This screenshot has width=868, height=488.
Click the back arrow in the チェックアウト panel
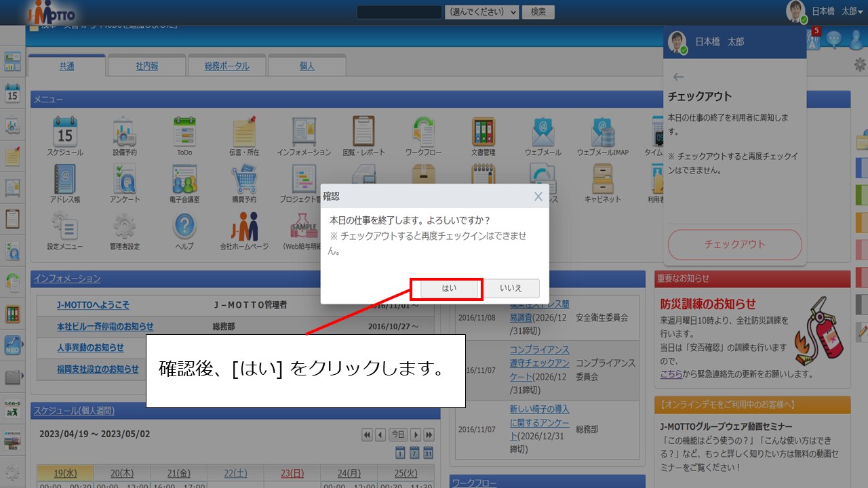[678, 77]
